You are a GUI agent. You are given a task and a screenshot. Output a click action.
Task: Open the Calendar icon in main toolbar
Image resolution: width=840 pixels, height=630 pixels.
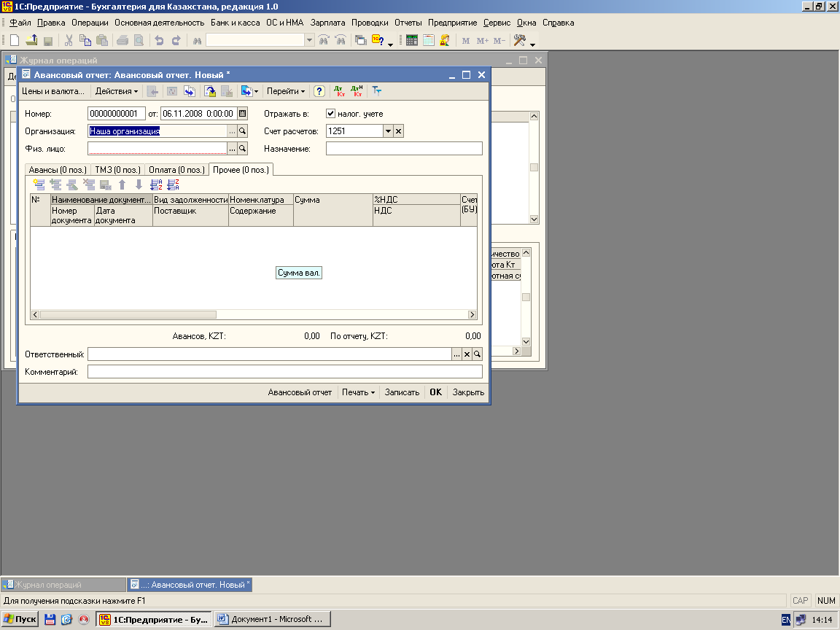pyautogui.click(x=429, y=40)
